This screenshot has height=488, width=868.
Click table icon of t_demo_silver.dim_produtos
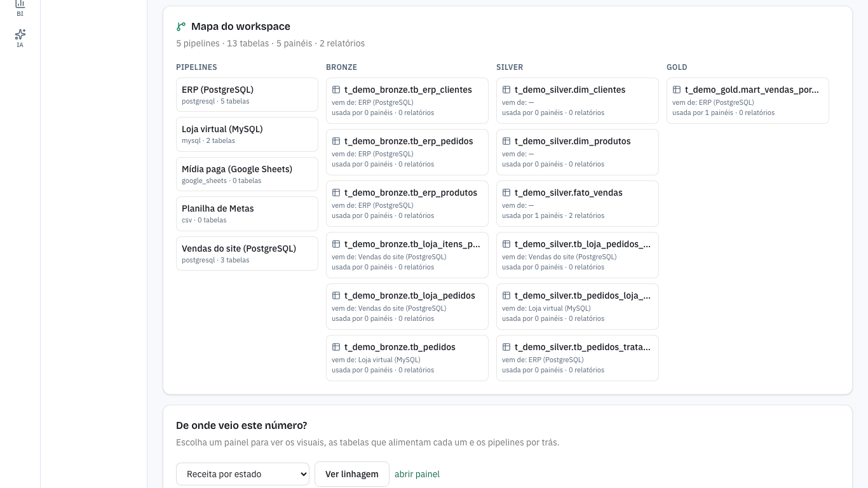(506, 142)
